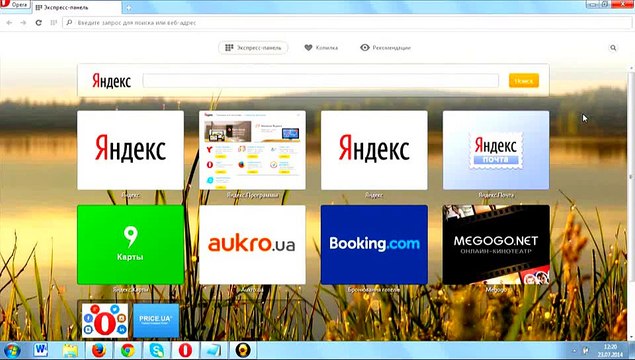
Task: Open the Яндекс.Программы speed dial tile
Action: (x=252, y=150)
